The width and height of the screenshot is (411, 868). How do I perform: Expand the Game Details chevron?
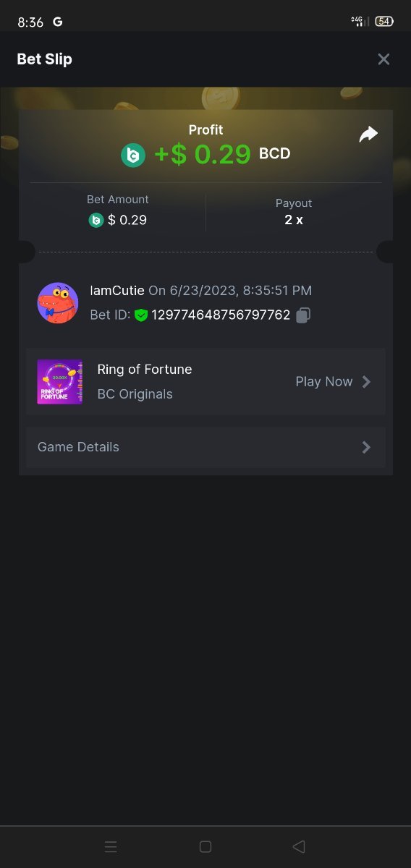tap(366, 447)
